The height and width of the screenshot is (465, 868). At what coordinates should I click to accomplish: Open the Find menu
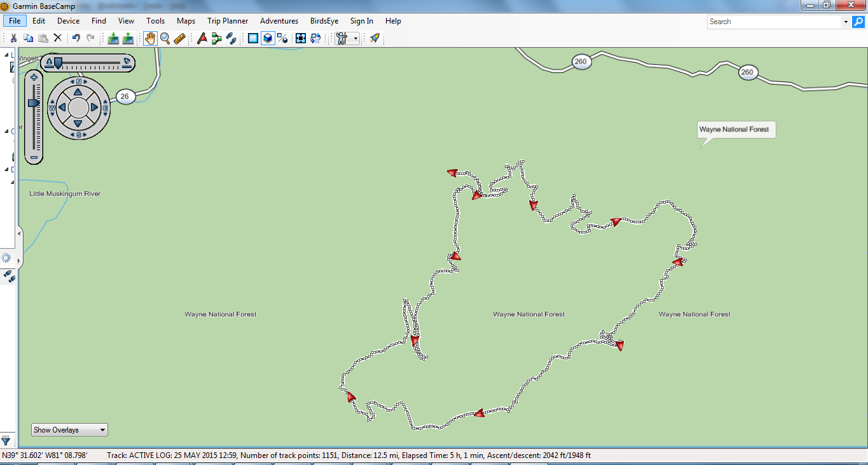click(99, 21)
